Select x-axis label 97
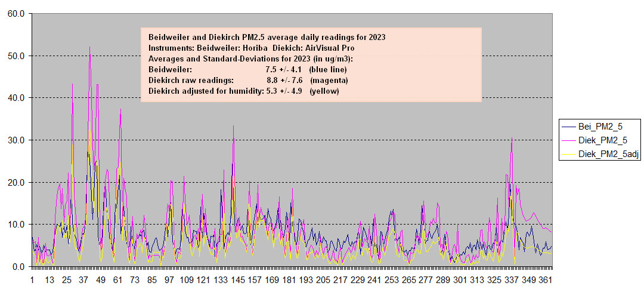644x295 pixels. [169, 279]
